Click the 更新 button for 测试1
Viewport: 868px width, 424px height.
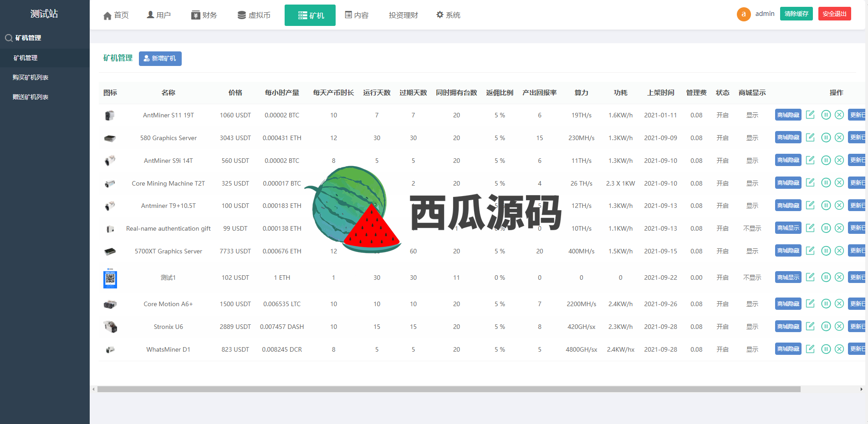857,277
